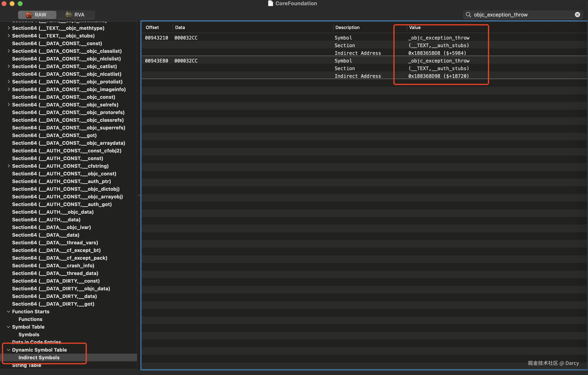Viewport: 588px width, 375px height.
Task: Click the Value column header
Action: pyautogui.click(x=415, y=27)
